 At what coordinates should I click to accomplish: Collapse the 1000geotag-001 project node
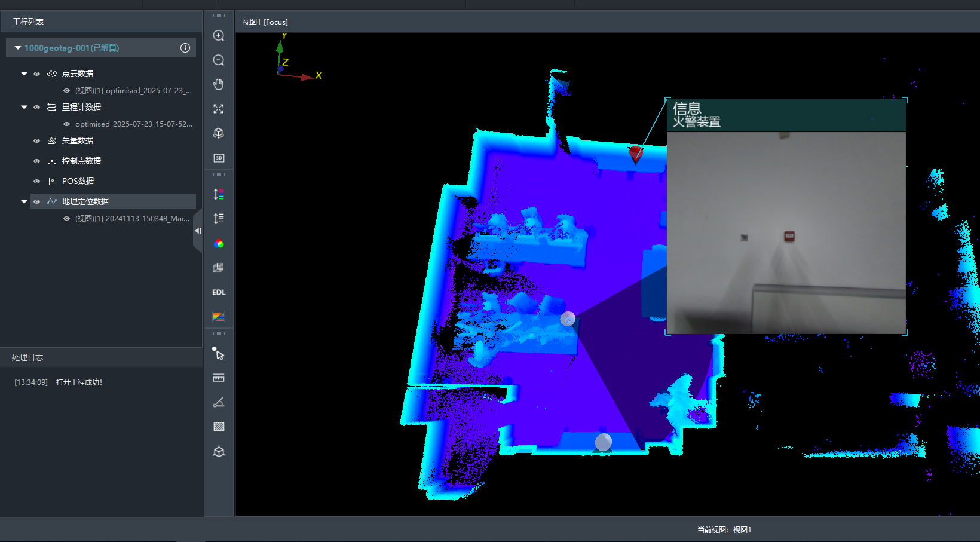(x=18, y=48)
